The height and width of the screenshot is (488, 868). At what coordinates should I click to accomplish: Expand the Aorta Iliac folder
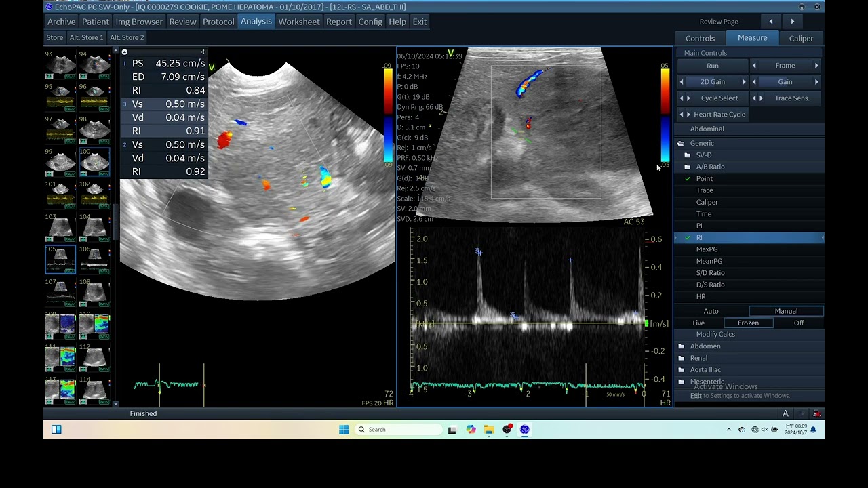click(705, 370)
